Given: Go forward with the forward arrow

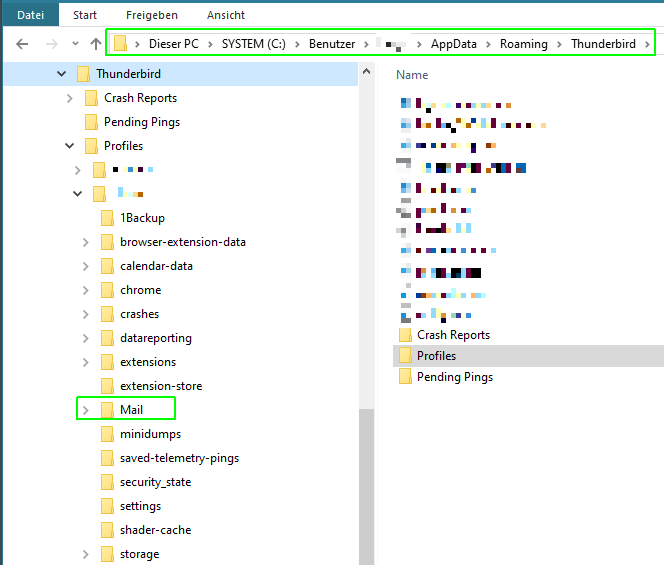Looking at the screenshot, I should tap(52, 44).
